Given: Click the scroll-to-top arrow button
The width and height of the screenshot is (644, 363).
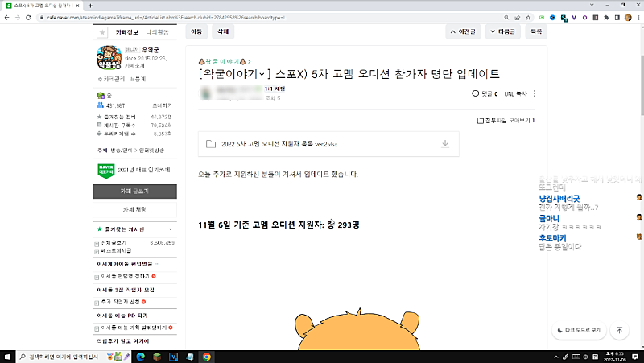Looking at the screenshot, I should coord(619,330).
